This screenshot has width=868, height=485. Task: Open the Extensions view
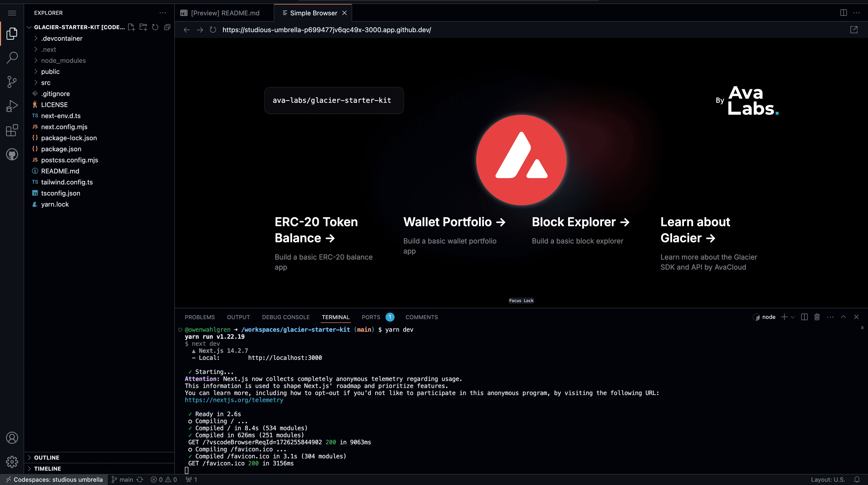[x=12, y=130]
